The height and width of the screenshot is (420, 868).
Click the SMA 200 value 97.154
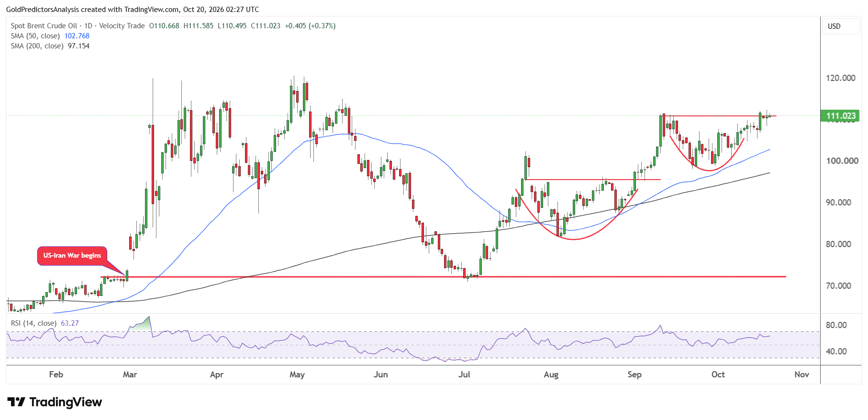click(78, 46)
